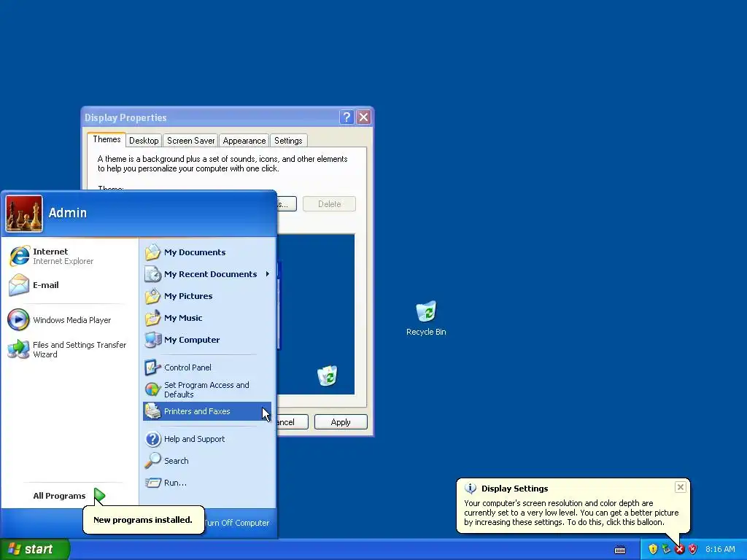Click the red X display warning tray icon
Screen dimensions: 747x560
679,550
